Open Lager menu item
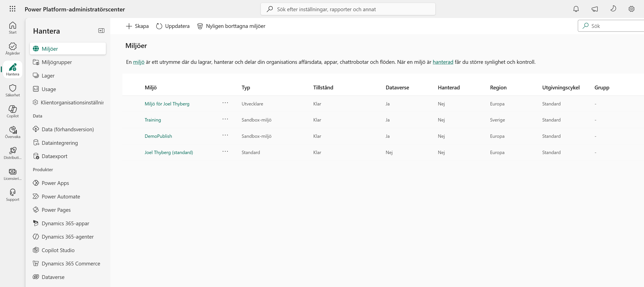The height and width of the screenshot is (287, 644). (x=68, y=75)
